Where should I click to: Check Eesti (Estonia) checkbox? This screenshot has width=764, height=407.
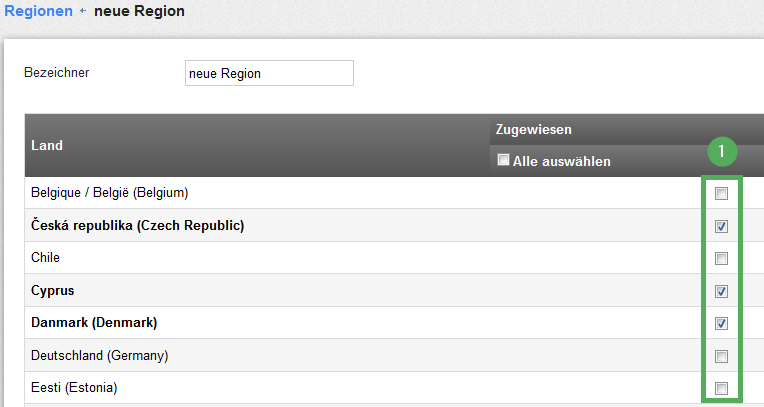pos(721,388)
